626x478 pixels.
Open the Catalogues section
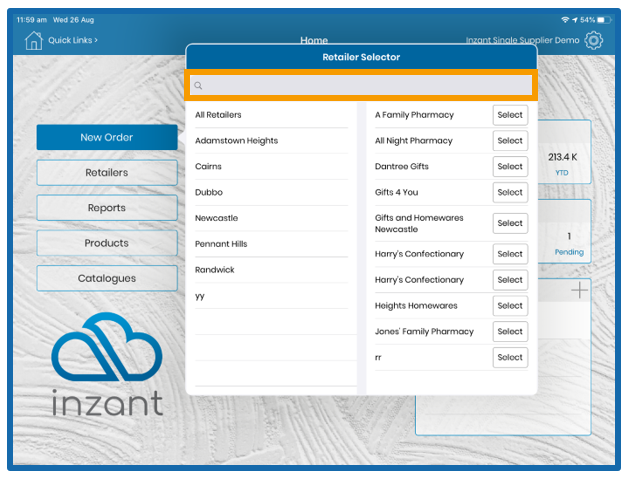(107, 278)
